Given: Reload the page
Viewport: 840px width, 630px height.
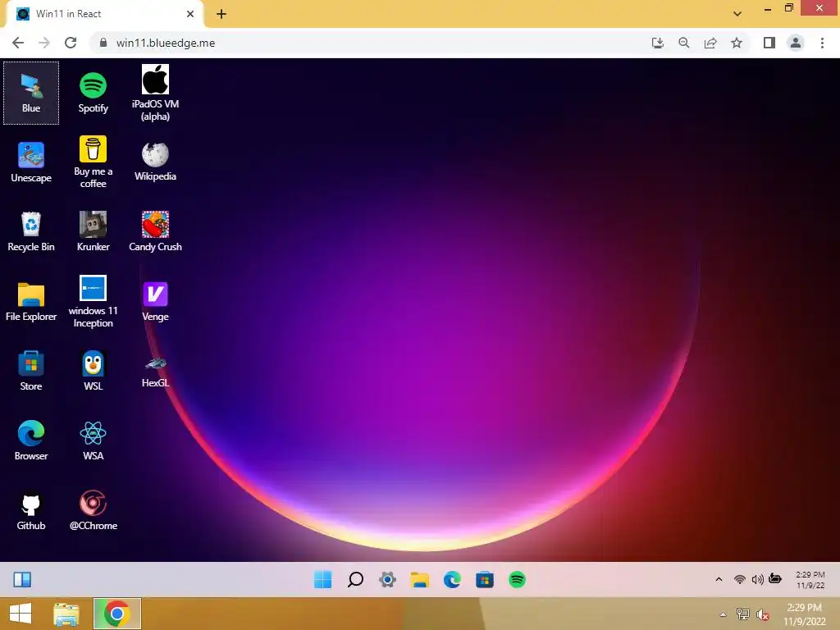Looking at the screenshot, I should (x=71, y=43).
